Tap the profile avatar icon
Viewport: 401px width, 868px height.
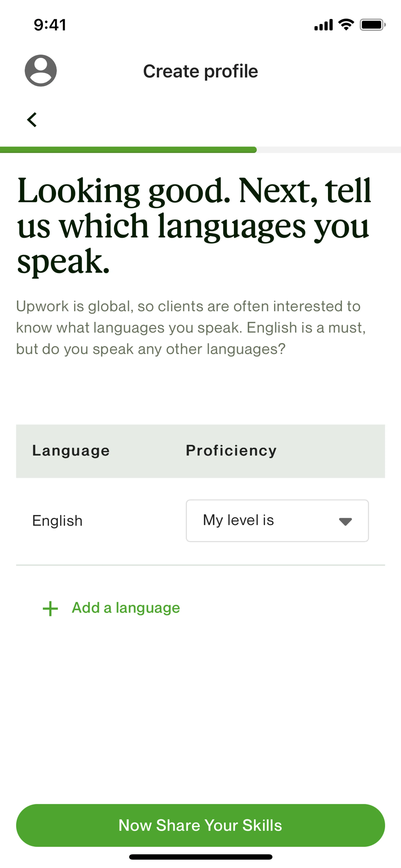41,71
